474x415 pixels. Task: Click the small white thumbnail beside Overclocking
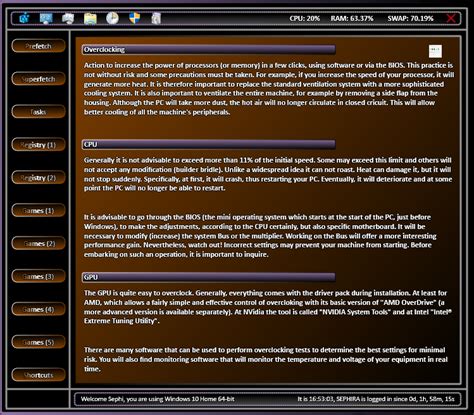coord(435,51)
